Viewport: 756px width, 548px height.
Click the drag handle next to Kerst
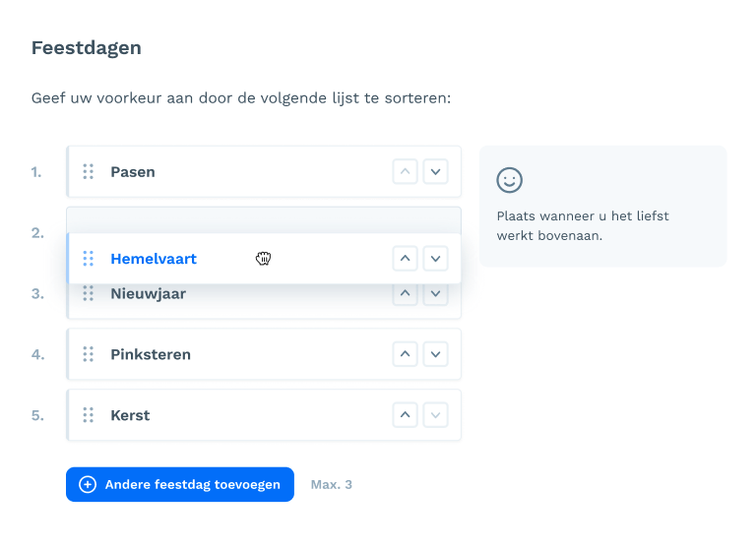pyautogui.click(x=88, y=415)
